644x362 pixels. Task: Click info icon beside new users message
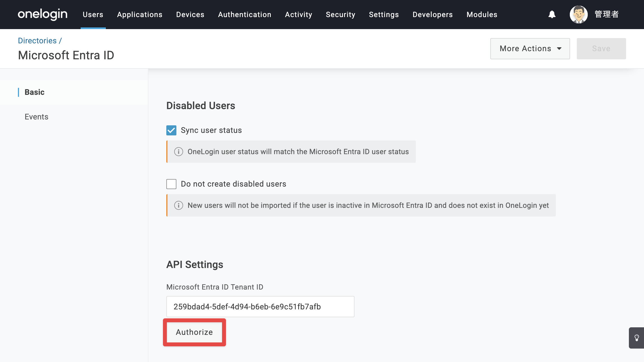click(x=179, y=205)
